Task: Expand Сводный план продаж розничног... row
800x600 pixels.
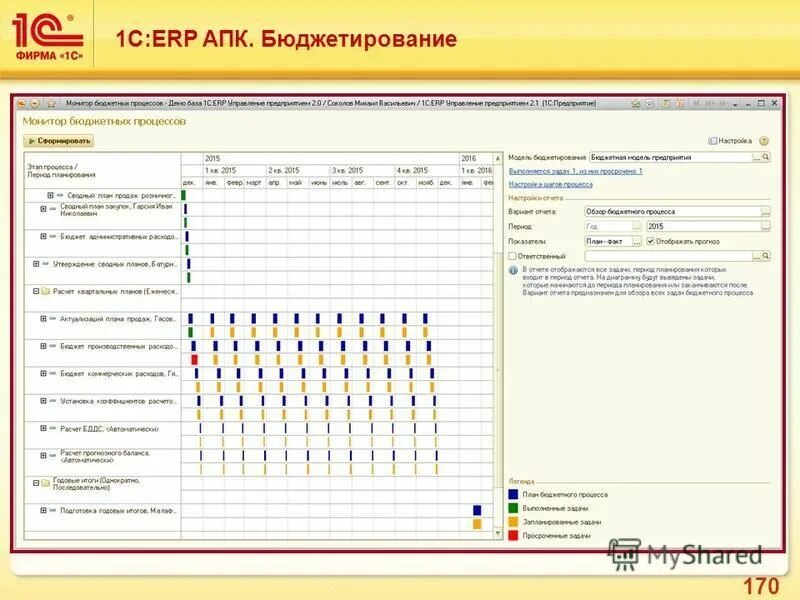Action: pyautogui.click(x=51, y=195)
